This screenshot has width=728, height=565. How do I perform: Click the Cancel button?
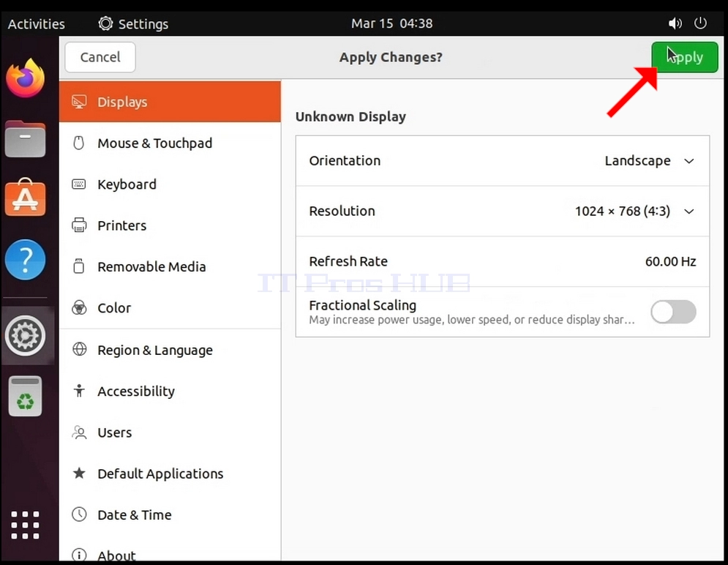(x=100, y=57)
